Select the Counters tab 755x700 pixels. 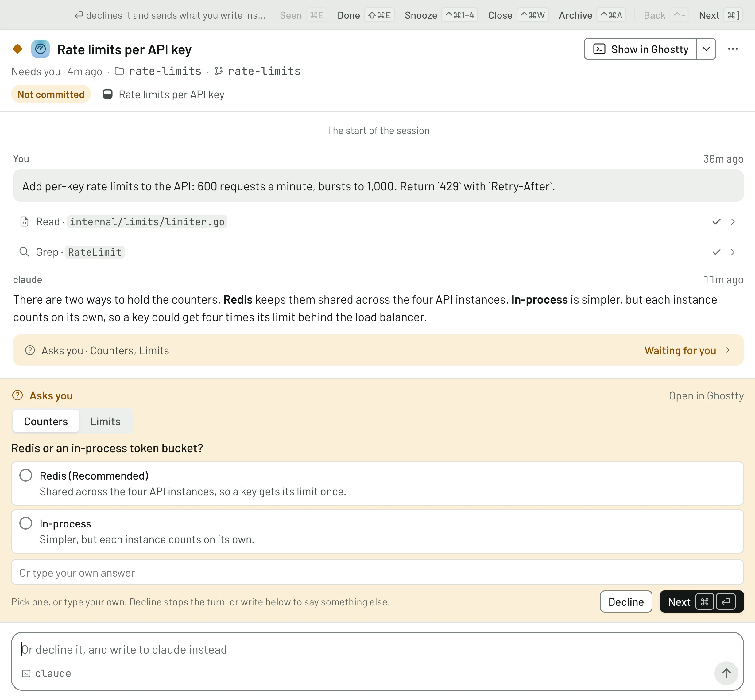point(46,421)
